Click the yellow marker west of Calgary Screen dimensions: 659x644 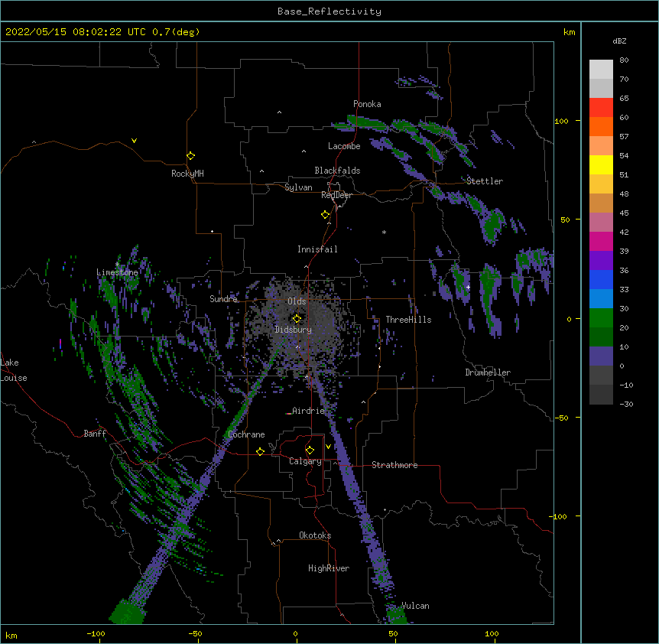pos(260,451)
